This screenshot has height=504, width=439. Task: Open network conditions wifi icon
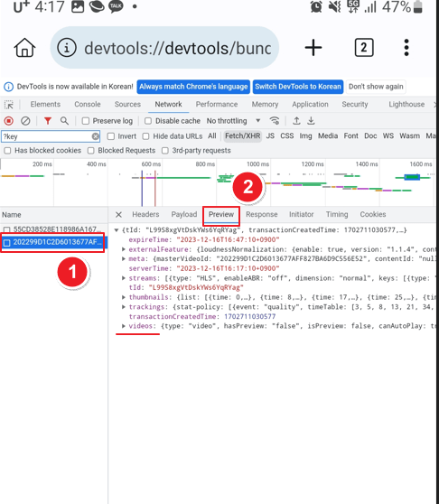274,121
